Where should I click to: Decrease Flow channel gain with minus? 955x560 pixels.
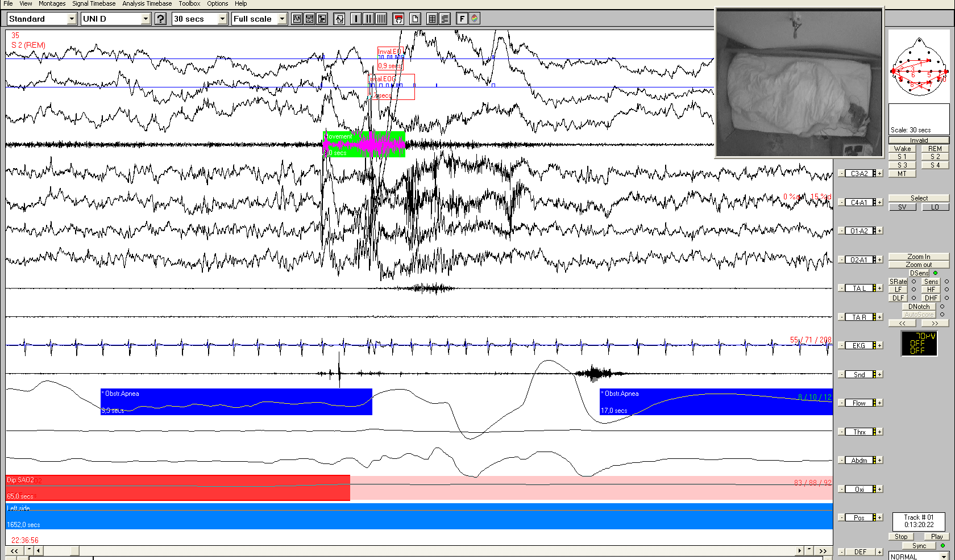click(841, 403)
